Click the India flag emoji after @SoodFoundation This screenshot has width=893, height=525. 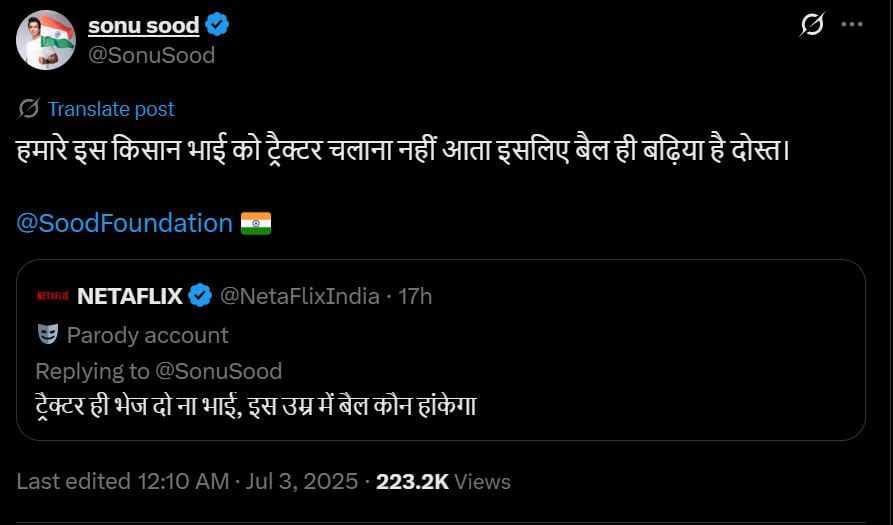256,222
